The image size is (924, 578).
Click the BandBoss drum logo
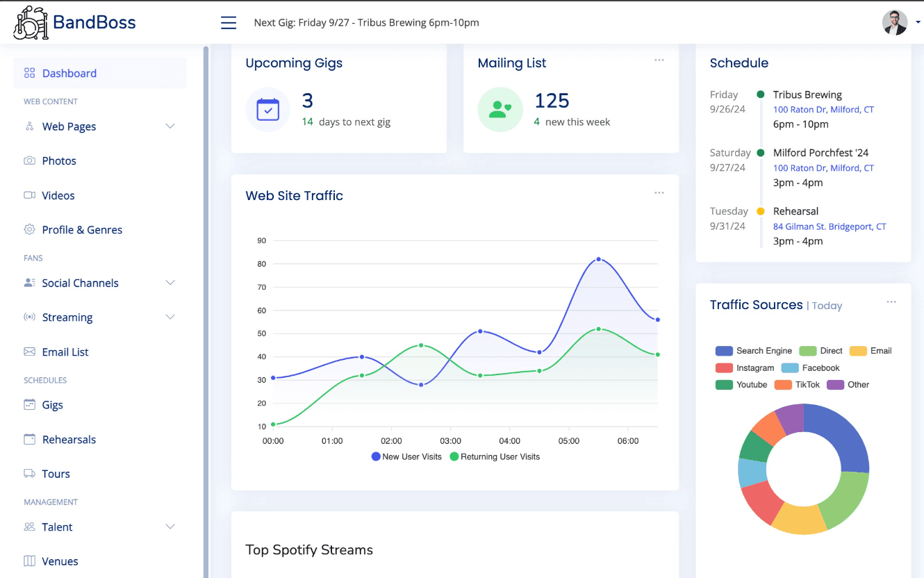click(31, 23)
